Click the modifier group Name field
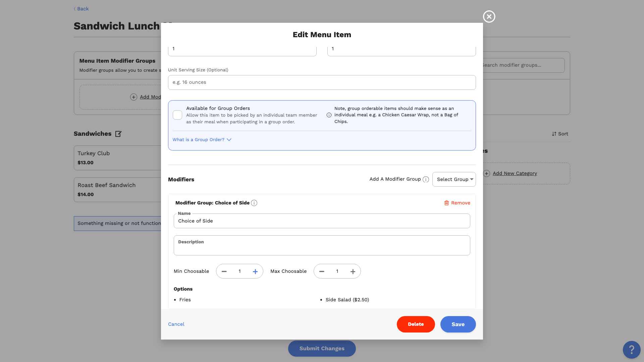Screen dimensions: 644x362 pyautogui.click(x=322, y=221)
